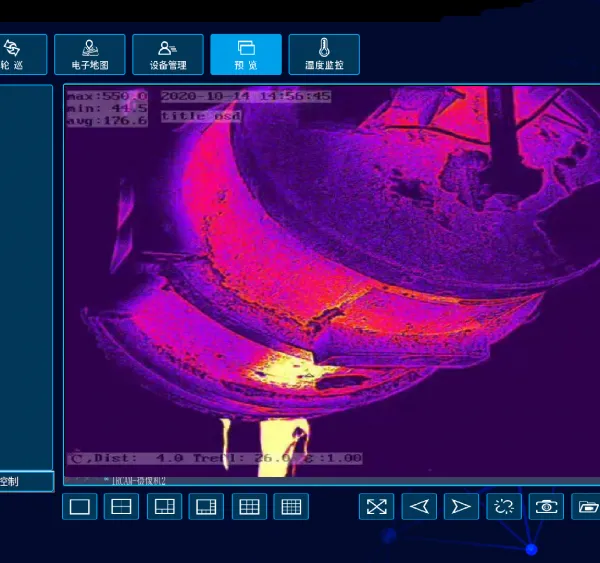600x563 pixels.
Task: Open the 电子地图 electronic map tab
Action: (x=90, y=54)
